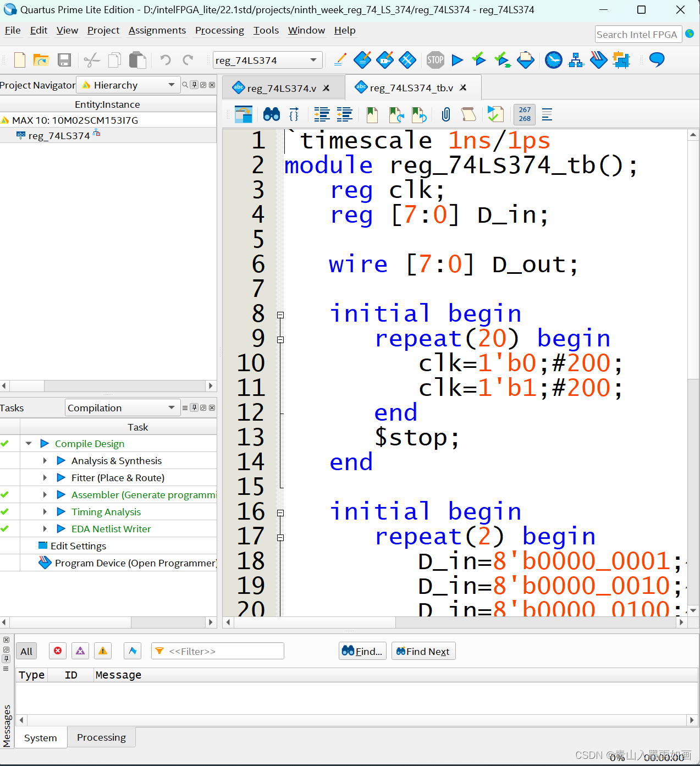
Task: Open the Timing Analyzer clock icon
Action: (554, 60)
